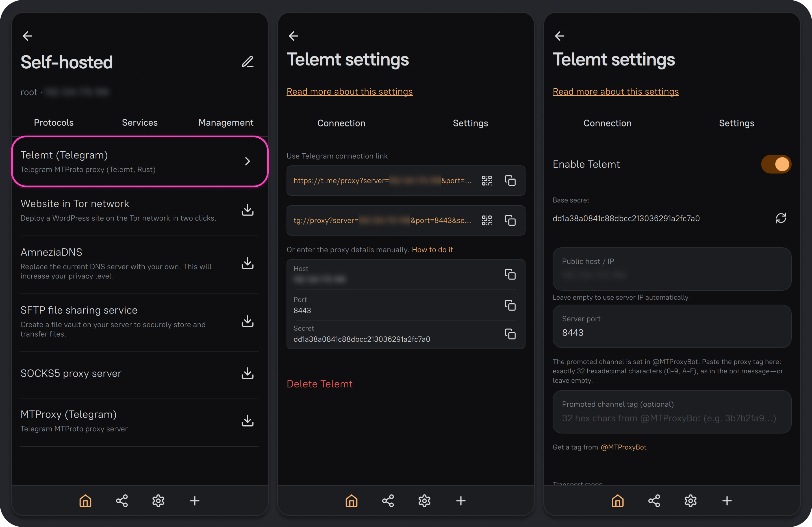Open Read more link on Connection screen
This screenshot has height=527, width=812.
click(x=349, y=92)
